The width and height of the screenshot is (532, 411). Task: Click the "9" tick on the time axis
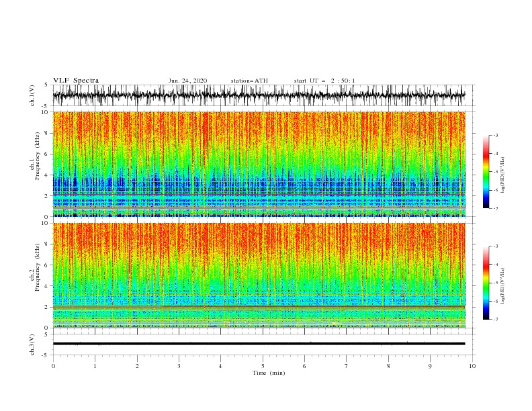pyautogui.click(x=430, y=366)
